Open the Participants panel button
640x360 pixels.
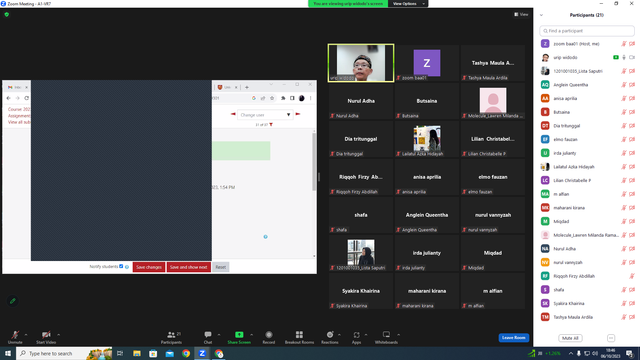(x=171, y=337)
